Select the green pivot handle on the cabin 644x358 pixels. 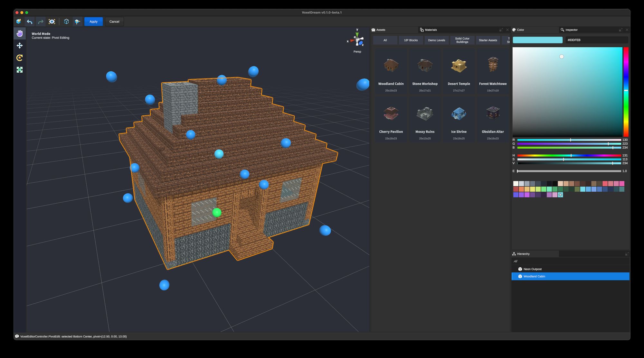pos(217,213)
